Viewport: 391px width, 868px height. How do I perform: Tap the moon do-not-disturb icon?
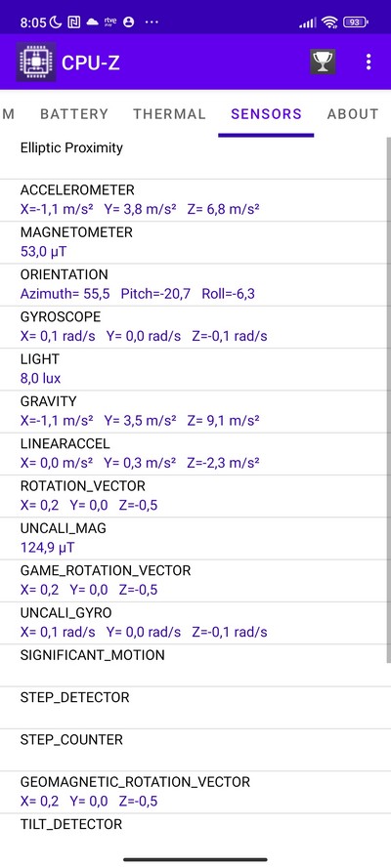tap(56, 22)
